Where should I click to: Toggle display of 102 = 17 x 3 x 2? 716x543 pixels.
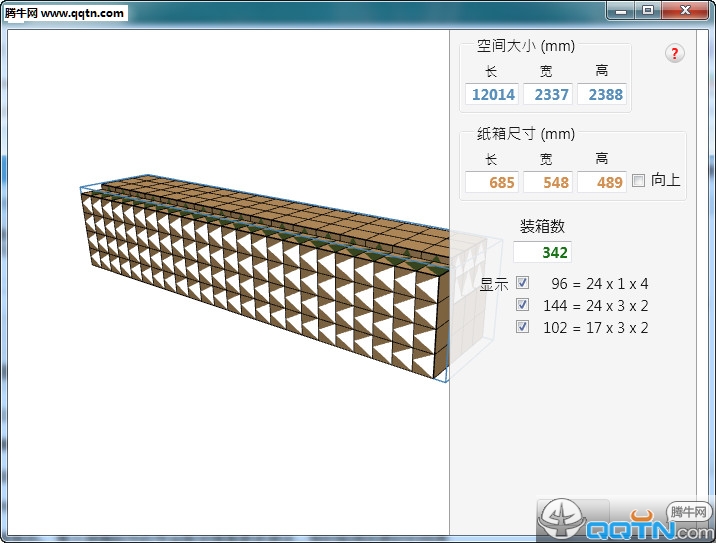click(522, 327)
